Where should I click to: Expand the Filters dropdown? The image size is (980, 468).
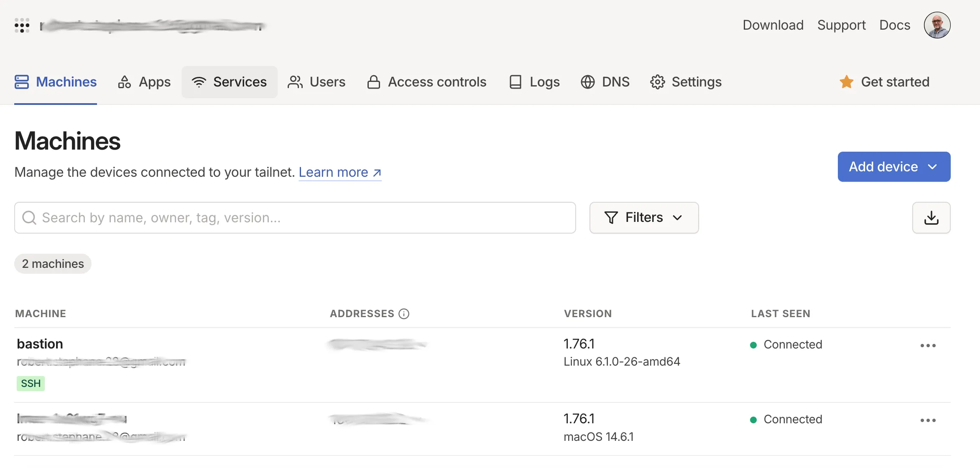644,217
